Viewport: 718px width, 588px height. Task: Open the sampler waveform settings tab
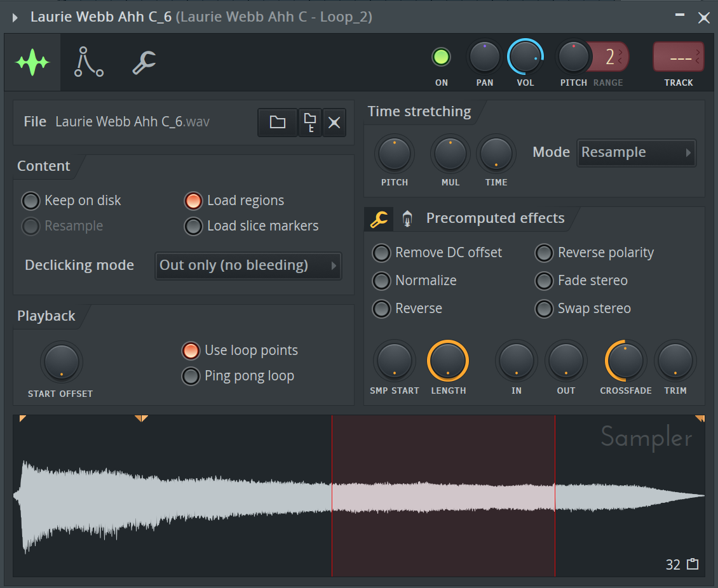(32, 62)
